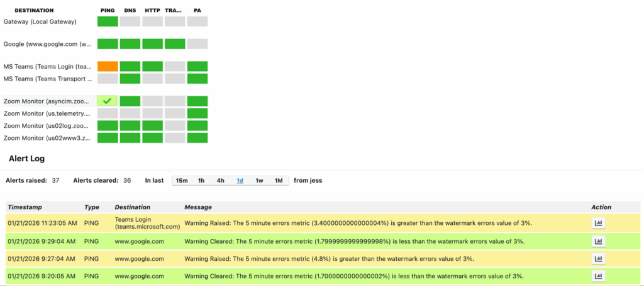Click the DNS column header
The height and width of the screenshot is (286, 644).
click(130, 10)
